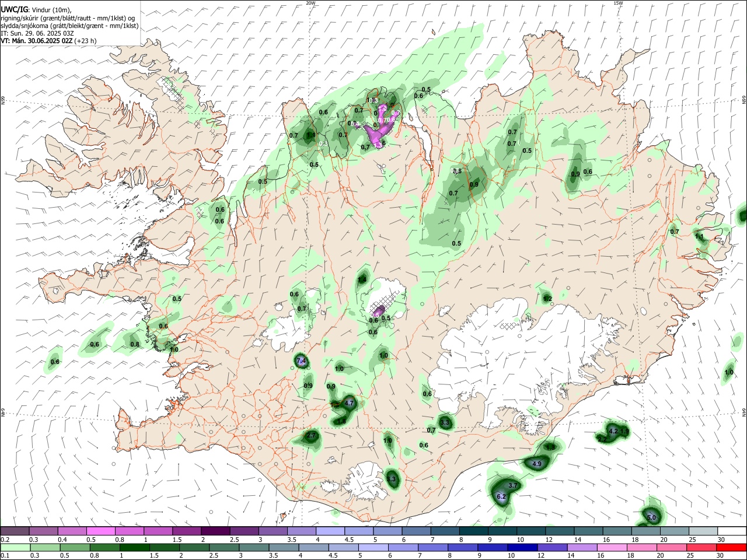
Task: Click the 'slydda/snjókoma' legend description line
Action: (x=69, y=26)
